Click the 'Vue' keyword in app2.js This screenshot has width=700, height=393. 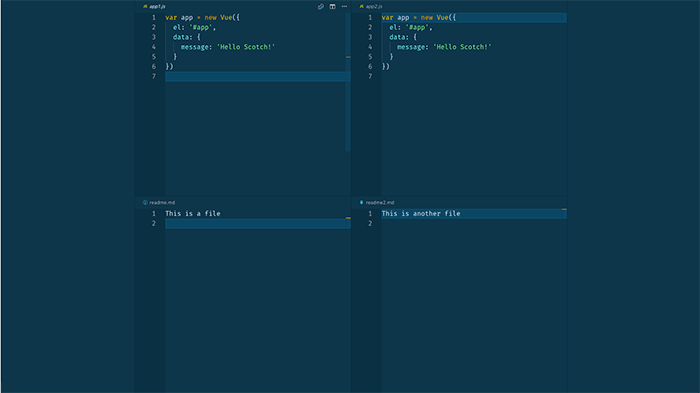coord(442,17)
